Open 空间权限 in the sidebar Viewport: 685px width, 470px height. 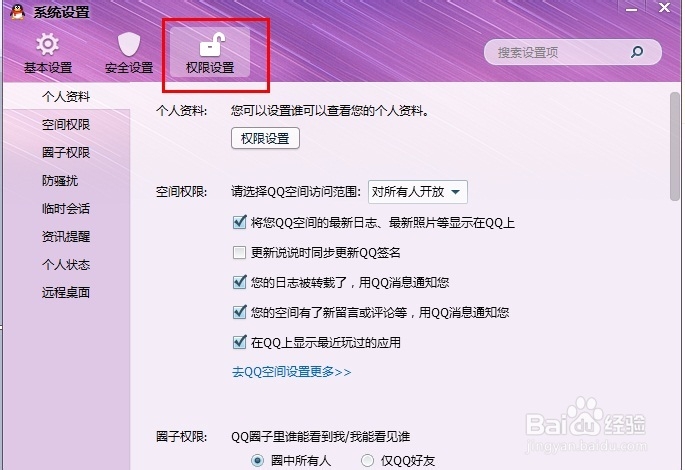pos(66,124)
